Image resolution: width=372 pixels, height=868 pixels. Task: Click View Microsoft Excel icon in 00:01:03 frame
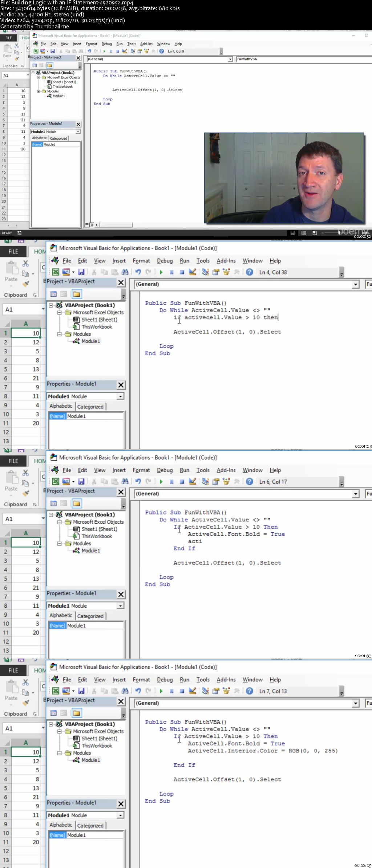point(56,272)
